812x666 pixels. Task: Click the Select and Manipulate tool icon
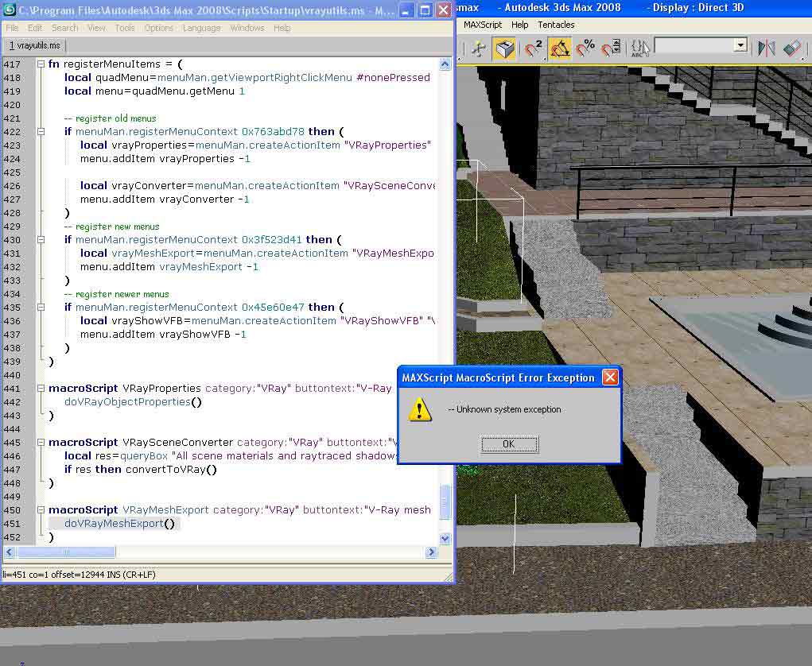pyautogui.click(x=479, y=48)
